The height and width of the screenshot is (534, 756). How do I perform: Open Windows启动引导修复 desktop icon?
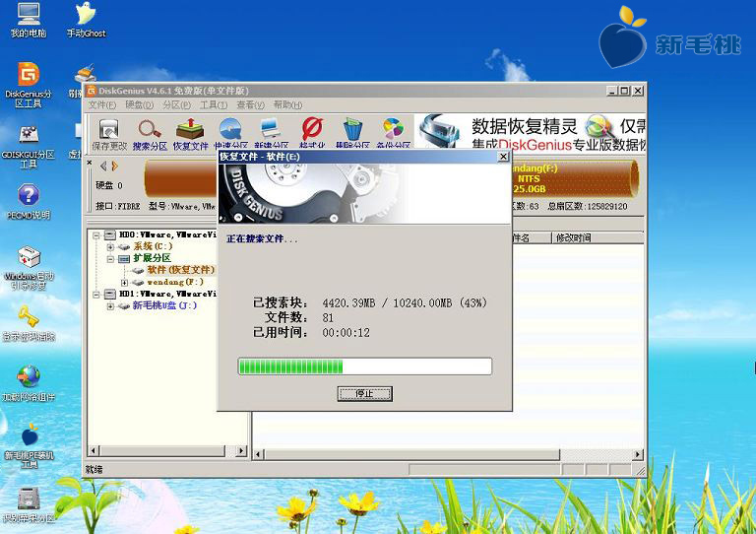click(x=29, y=268)
